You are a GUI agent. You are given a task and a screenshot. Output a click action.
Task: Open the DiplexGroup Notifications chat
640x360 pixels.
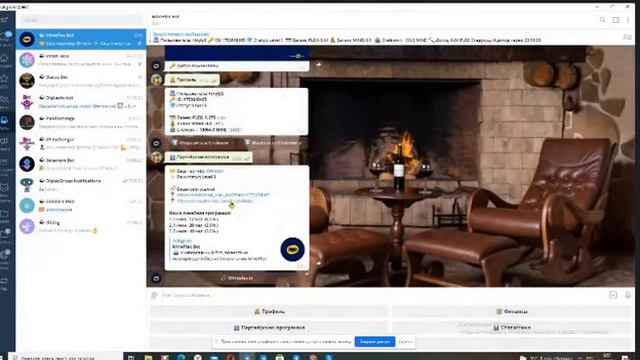pyautogui.click(x=81, y=185)
